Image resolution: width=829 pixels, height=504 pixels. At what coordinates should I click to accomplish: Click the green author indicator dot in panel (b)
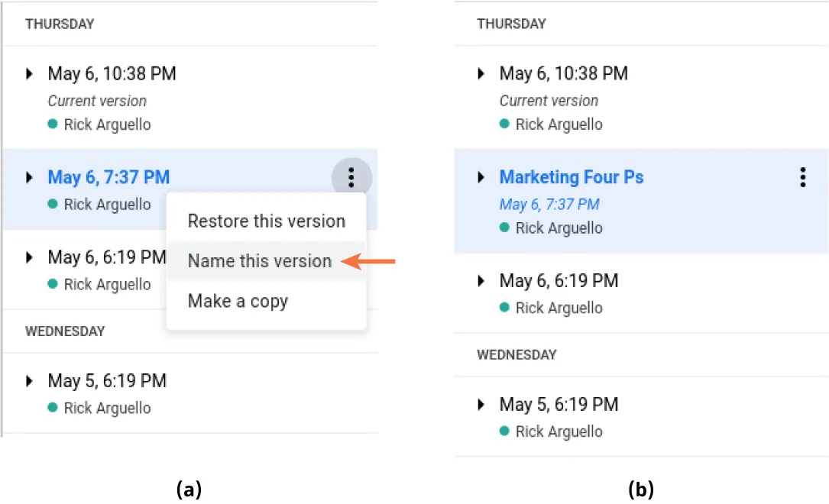pyautogui.click(x=505, y=228)
